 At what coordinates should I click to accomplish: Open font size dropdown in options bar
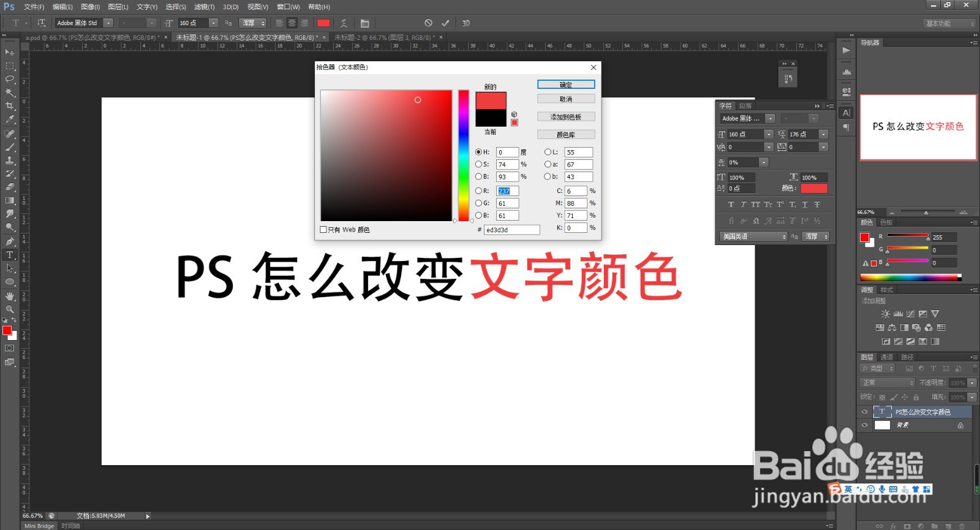click(213, 23)
